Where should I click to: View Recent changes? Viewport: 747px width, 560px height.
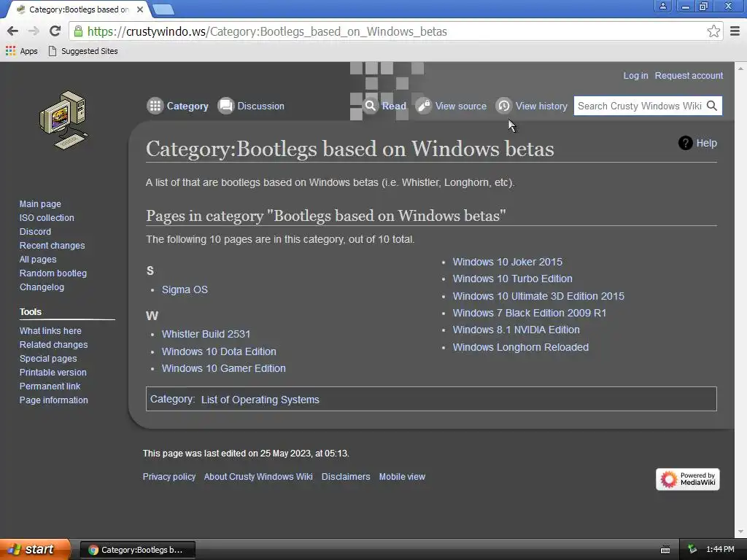click(x=52, y=245)
